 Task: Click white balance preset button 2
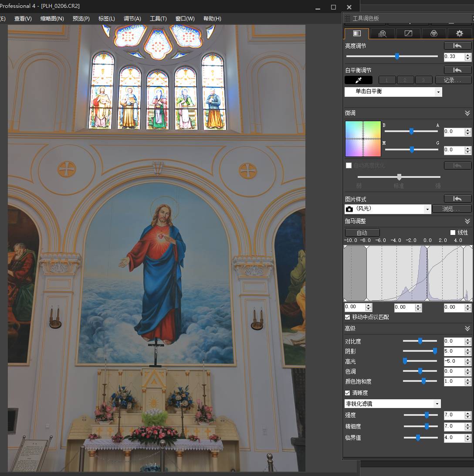click(x=405, y=80)
